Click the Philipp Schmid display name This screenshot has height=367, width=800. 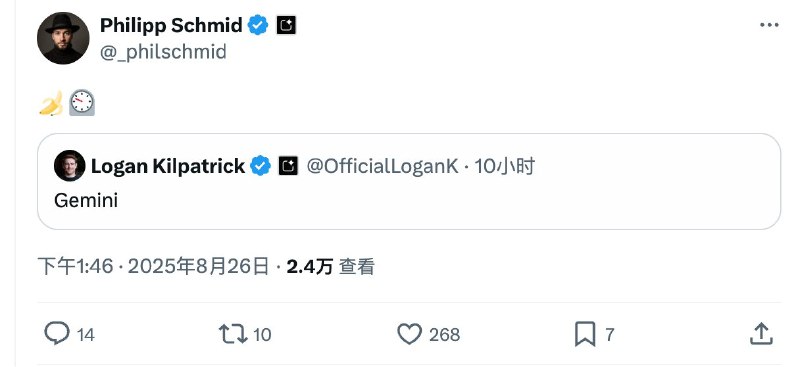pos(171,25)
